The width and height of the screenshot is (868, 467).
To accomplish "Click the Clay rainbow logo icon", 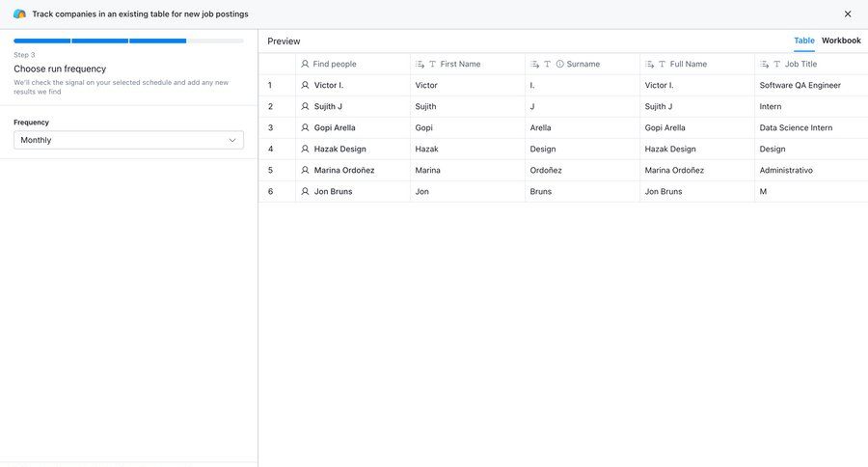I will (19, 14).
